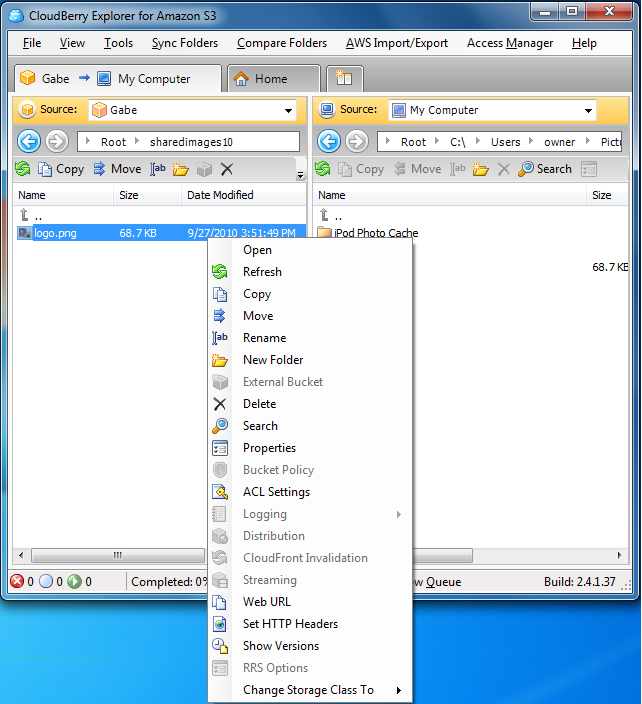Click Users in the right path breadcrumb
Image resolution: width=642 pixels, height=704 pixels.
pos(506,142)
